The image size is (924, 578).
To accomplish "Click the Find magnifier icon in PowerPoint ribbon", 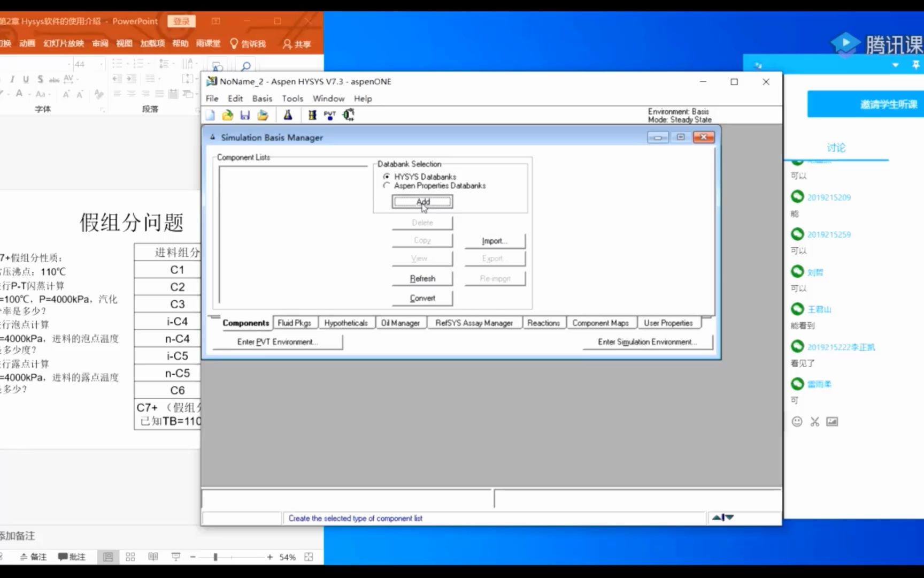I will click(246, 66).
